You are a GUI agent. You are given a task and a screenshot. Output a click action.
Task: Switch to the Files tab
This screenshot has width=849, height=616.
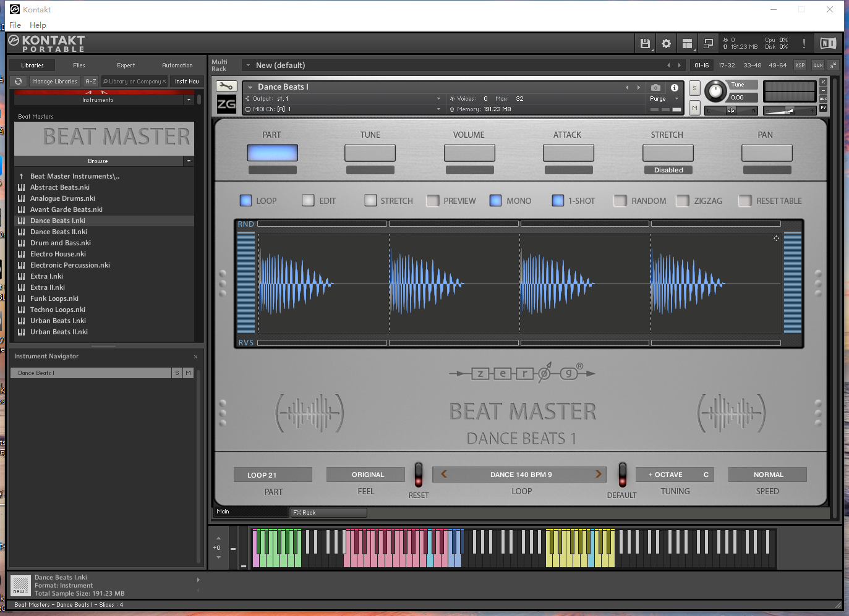click(79, 65)
